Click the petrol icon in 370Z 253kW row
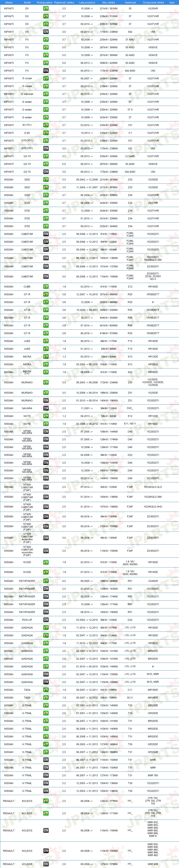 click(46, 226)
